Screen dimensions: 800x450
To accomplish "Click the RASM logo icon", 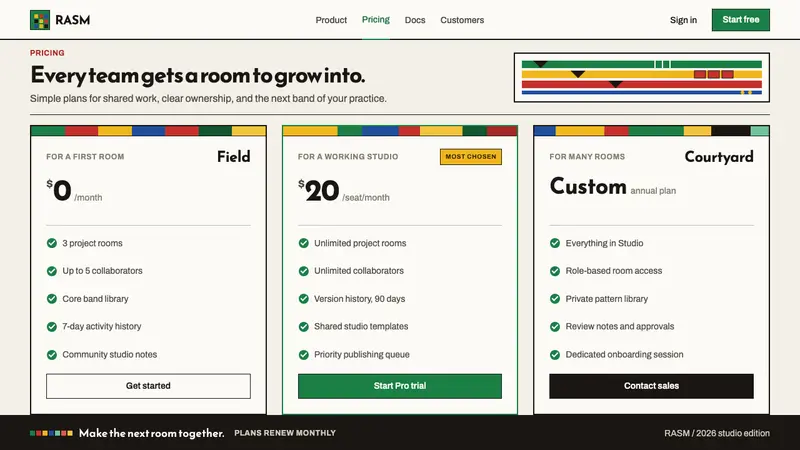I will click(x=40, y=20).
